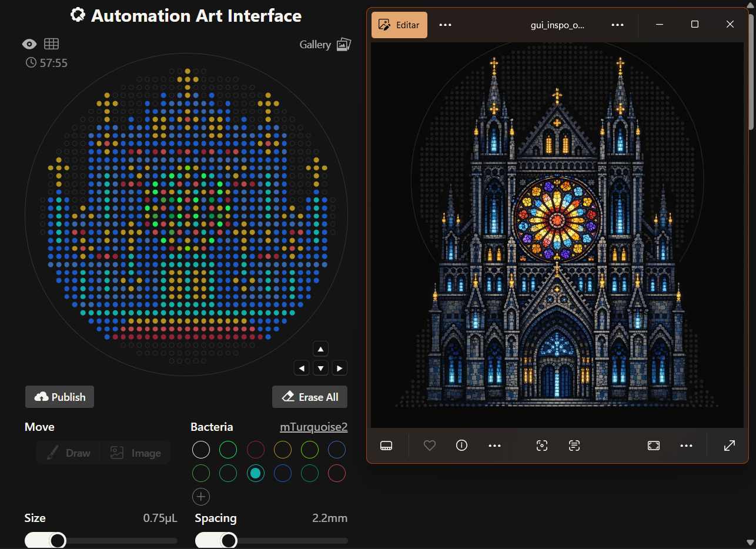The width and height of the screenshot is (756, 549).
Task: Click the Erase All button
Action: [310, 397]
